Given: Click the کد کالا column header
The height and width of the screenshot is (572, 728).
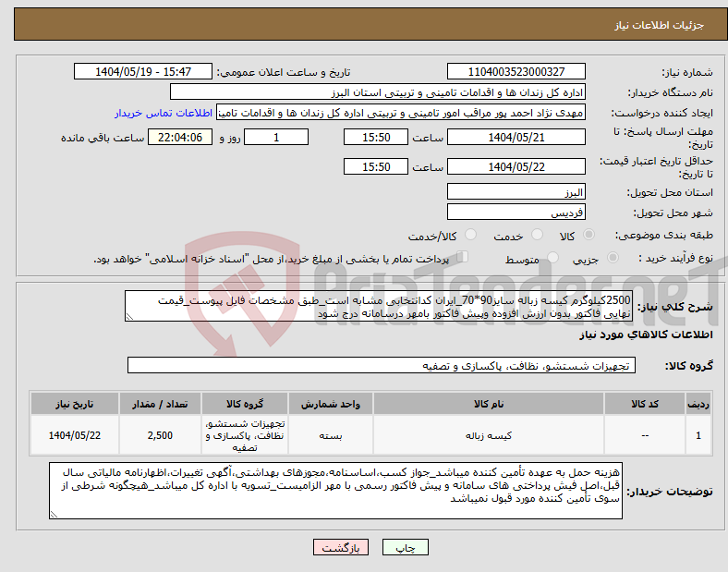Looking at the screenshot, I should click(645, 404).
